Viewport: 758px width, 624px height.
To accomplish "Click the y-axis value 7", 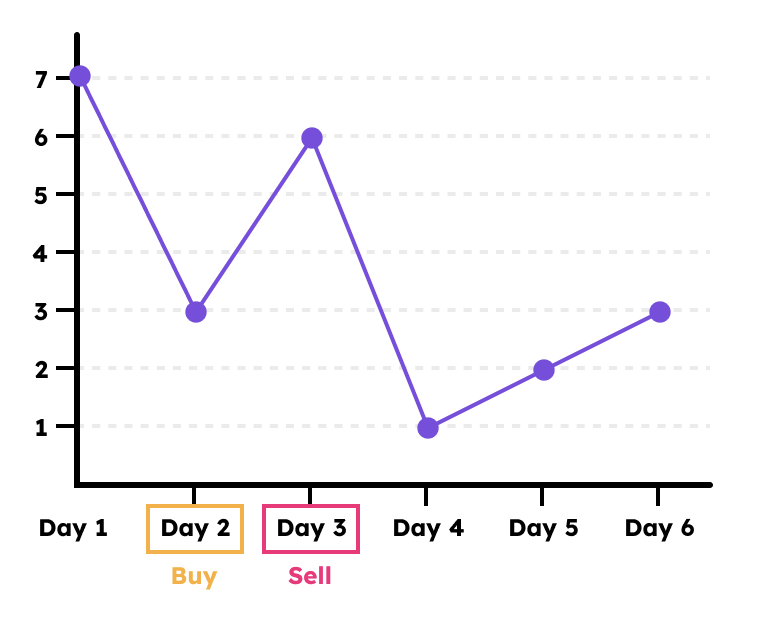I will click(41, 78).
